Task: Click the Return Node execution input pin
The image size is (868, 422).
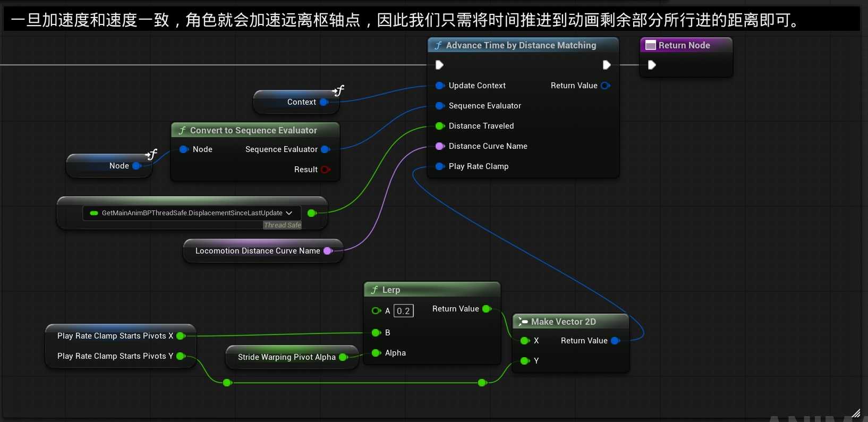Action: coord(652,65)
